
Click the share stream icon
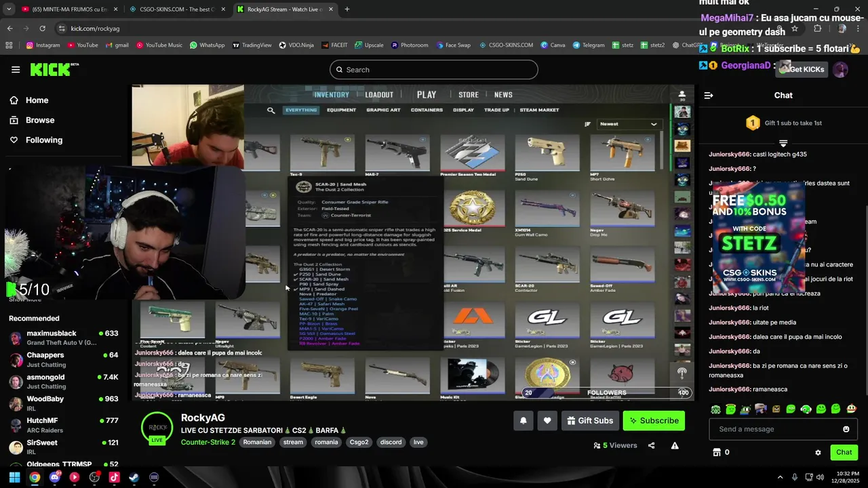pyautogui.click(x=651, y=445)
